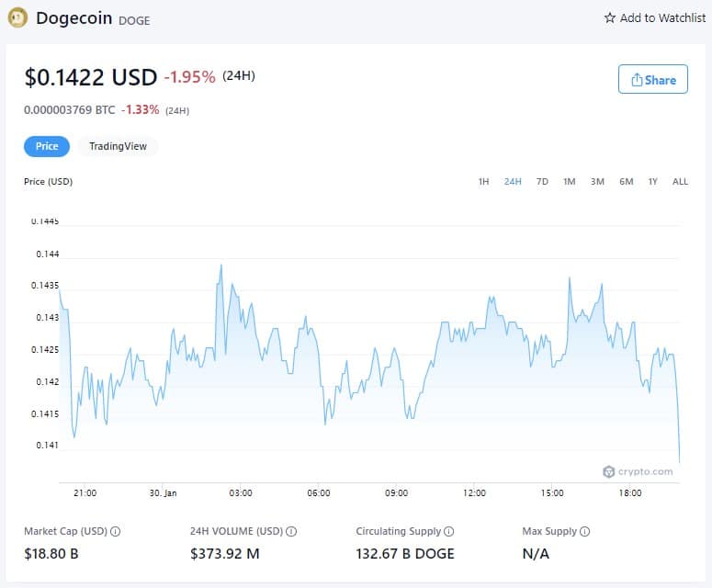Image resolution: width=712 pixels, height=588 pixels.
Task: Click the 09:00 x-axis label
Action: (x=396, y=492)
